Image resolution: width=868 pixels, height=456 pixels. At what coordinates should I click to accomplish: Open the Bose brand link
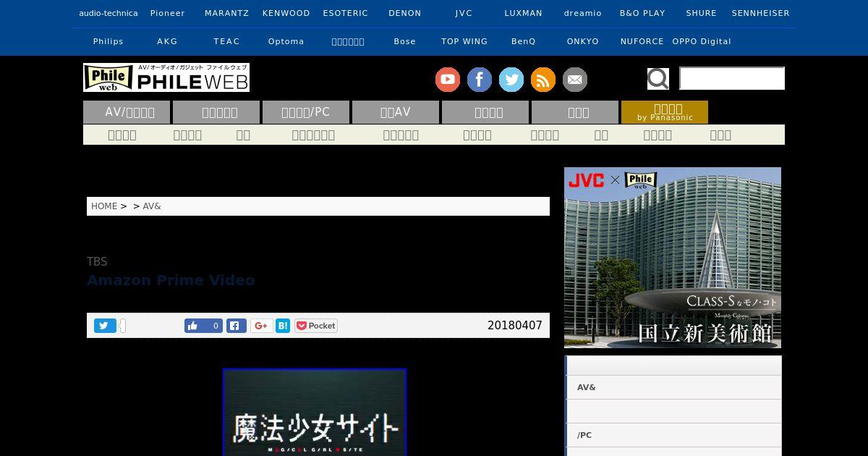405,41
